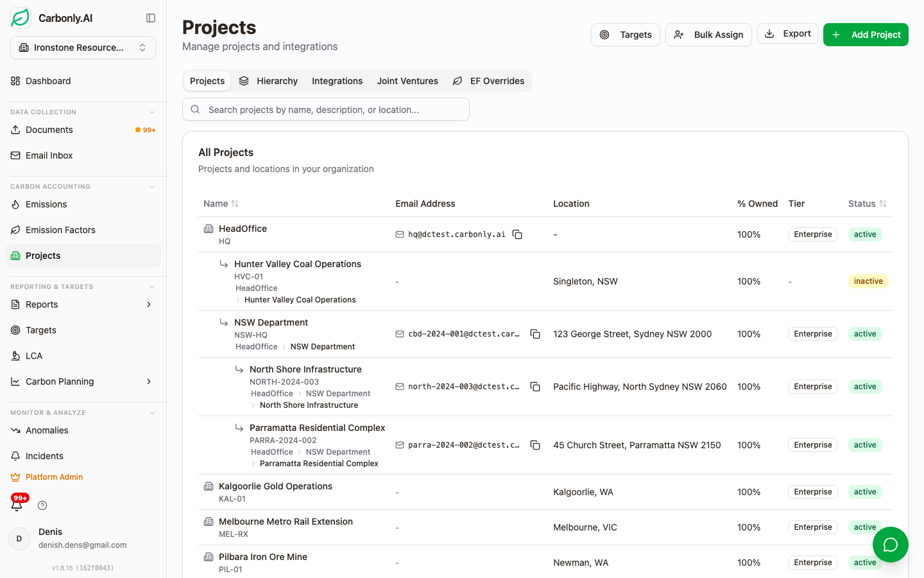
Task: Open the Denis user profile
Action: point(83,538)
